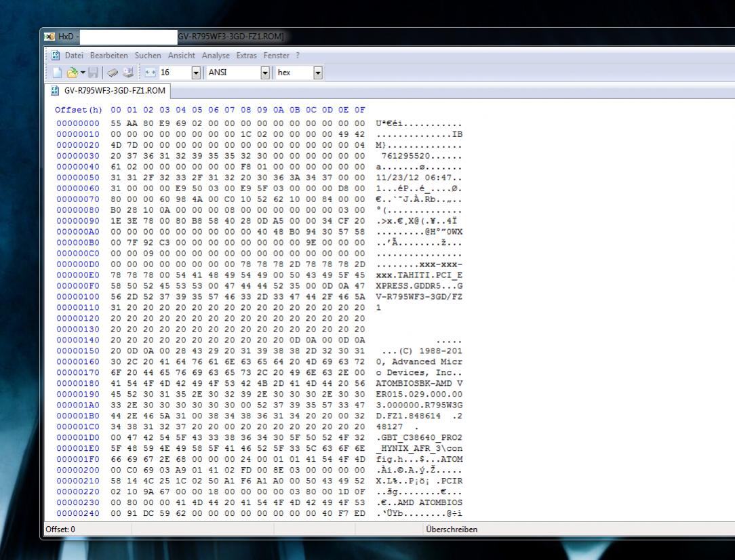
Task: Click ASCII text 'XPRESS.GDDR5...G'
Action: pos(419,286)
